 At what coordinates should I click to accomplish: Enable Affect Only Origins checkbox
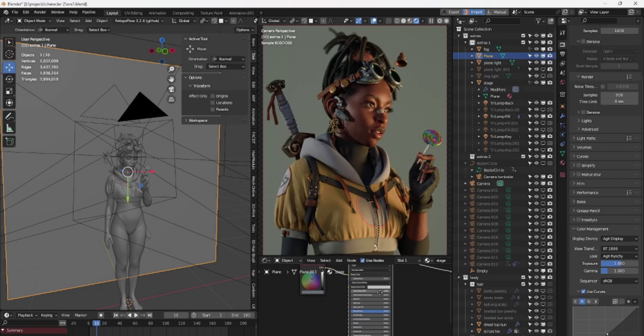(213, 96)
